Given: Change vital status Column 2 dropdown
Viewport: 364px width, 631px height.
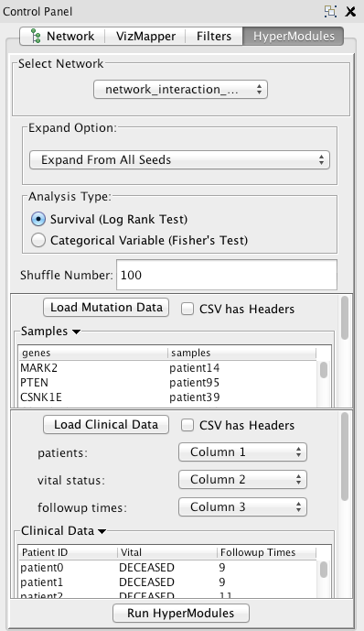Looking at the screenshot, I should click(x=242, y=479).
